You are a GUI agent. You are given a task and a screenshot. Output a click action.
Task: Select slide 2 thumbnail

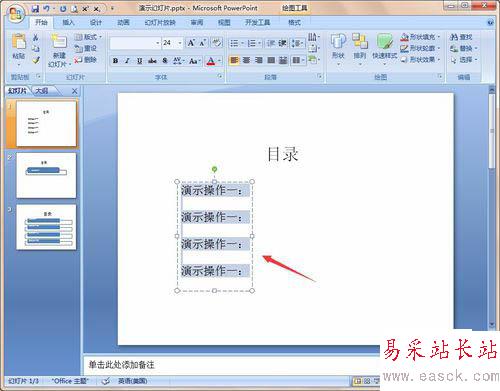click(46, 175)
